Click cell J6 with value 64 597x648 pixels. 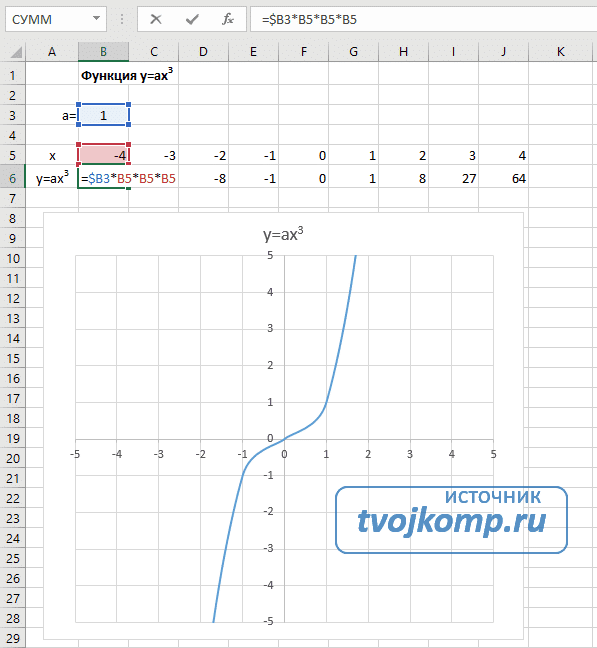503,179
